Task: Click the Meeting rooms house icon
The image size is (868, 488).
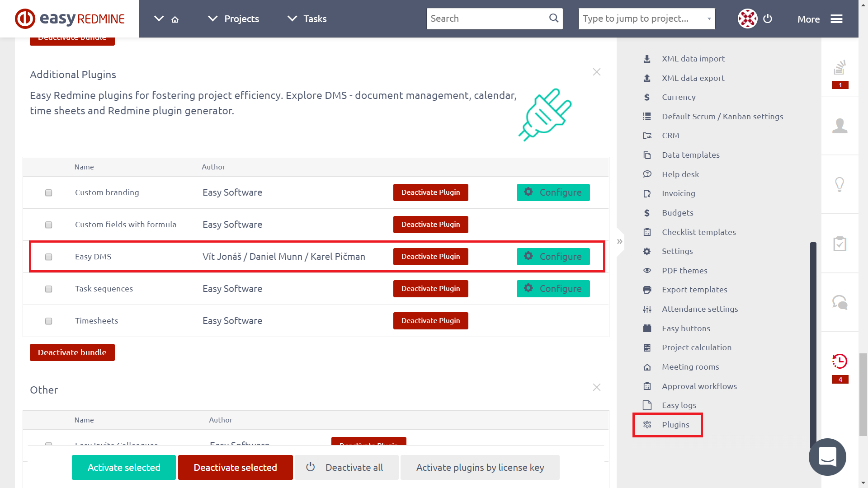Action: 647,367
